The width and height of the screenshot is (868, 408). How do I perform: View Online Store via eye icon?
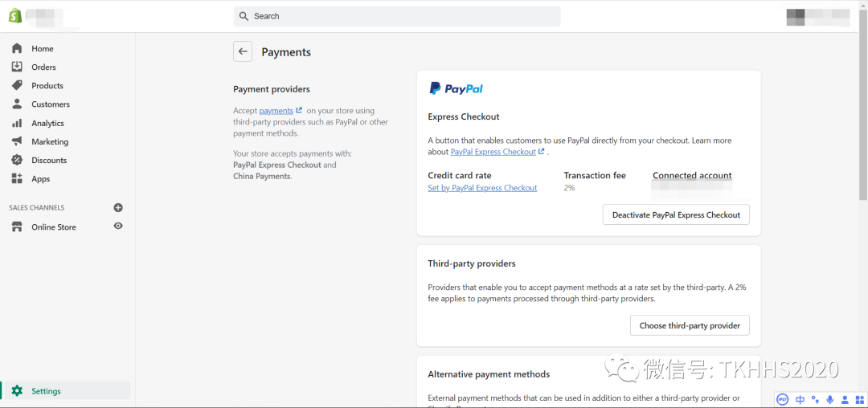tap(118, 226)
